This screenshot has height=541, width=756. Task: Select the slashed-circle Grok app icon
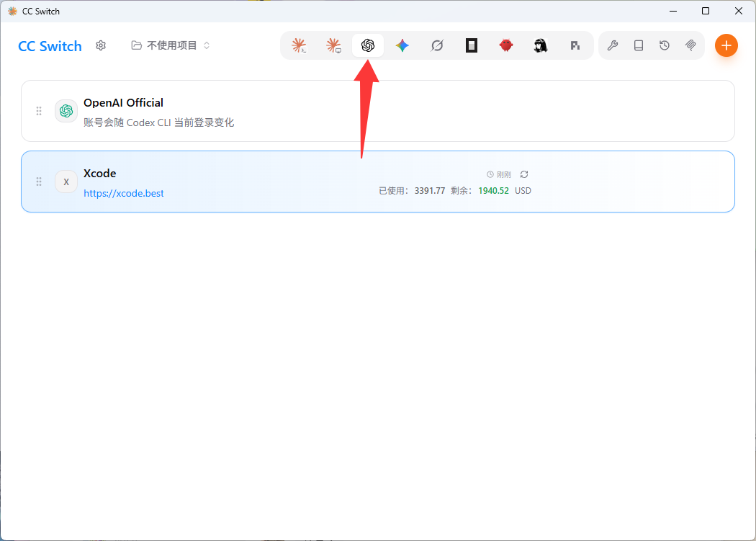(437, 46)
